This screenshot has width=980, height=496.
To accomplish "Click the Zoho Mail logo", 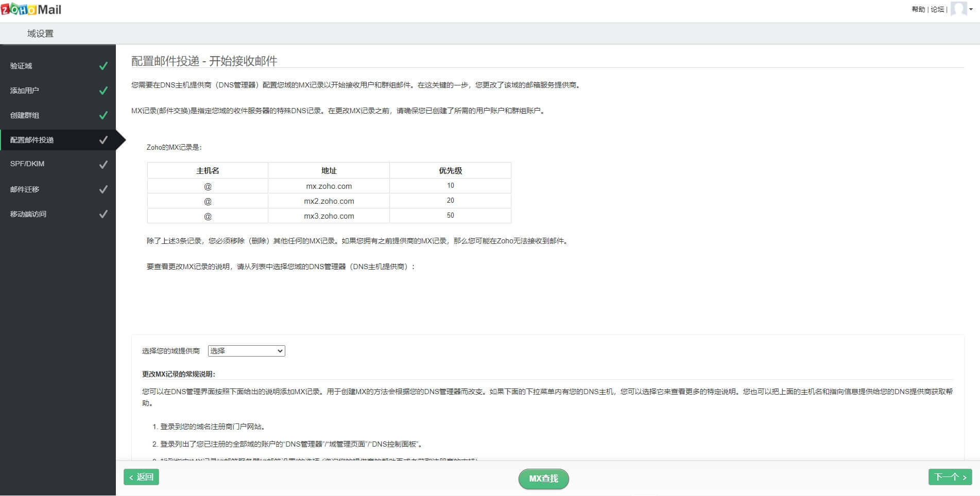I will tap(31, 9).
